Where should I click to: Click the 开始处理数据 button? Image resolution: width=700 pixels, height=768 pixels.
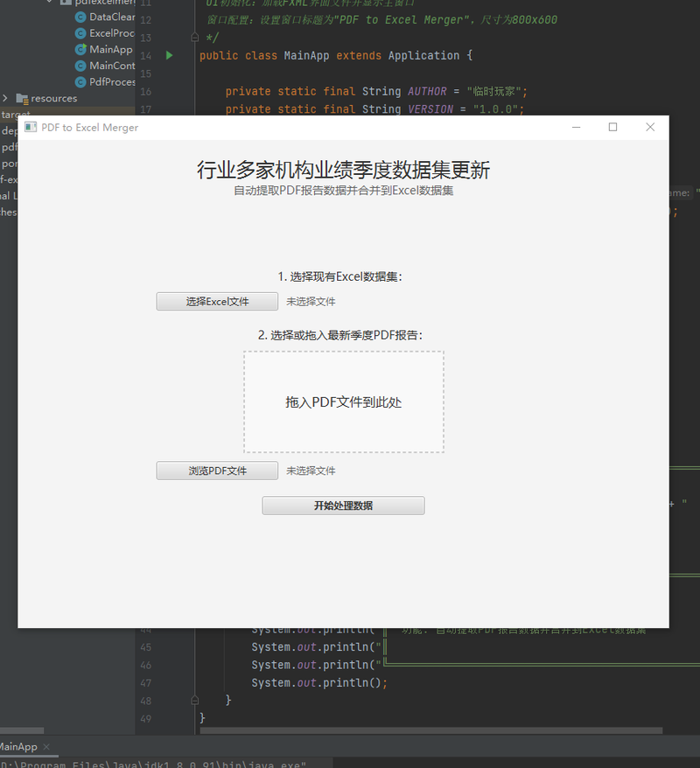pyautogui.click(x=343, y=506)
